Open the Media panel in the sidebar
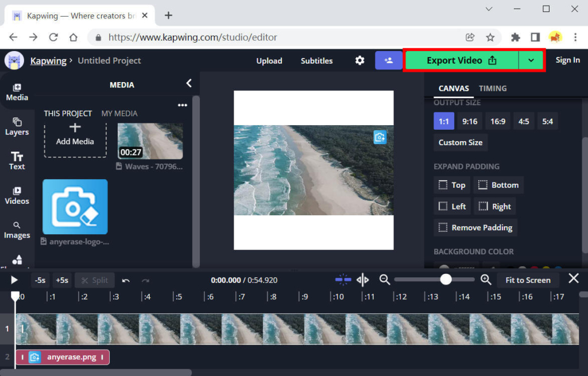This screenshot has width=588, height=376. (17, 92)
